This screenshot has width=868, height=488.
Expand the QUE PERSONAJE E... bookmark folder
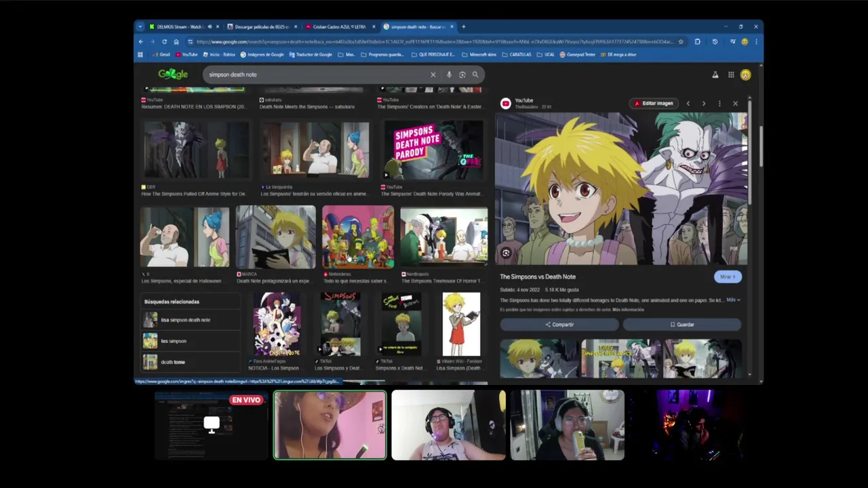(x=433, y=54)
